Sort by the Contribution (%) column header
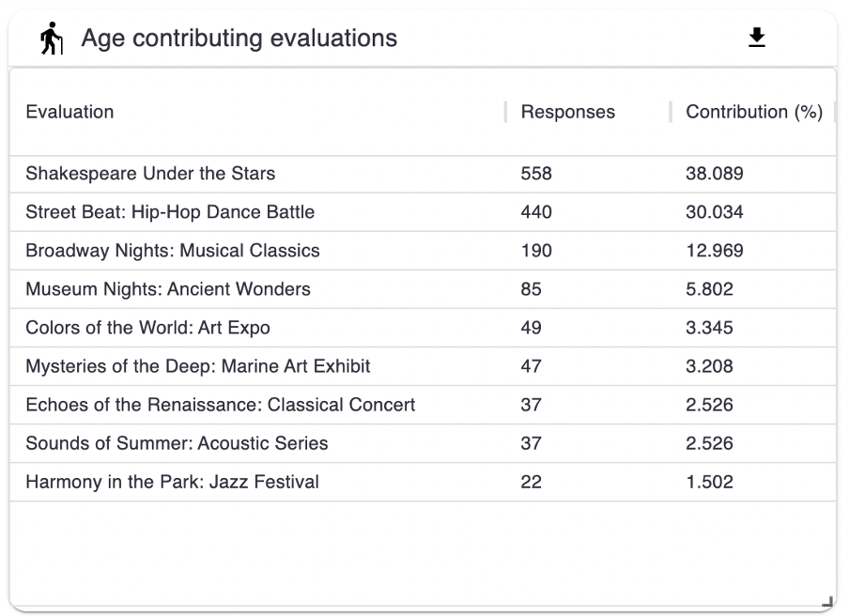The height and width of the screenshot is (616, 849). pos(753,112)
